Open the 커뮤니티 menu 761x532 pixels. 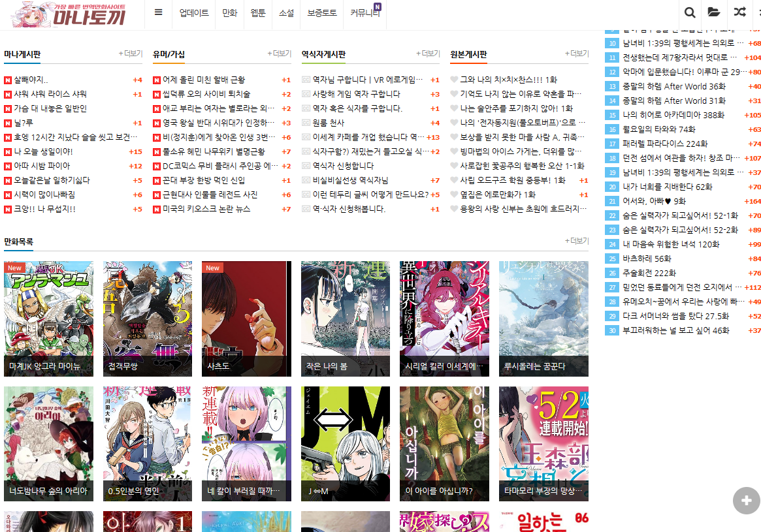pyautogui.click(x=365, y=13)
